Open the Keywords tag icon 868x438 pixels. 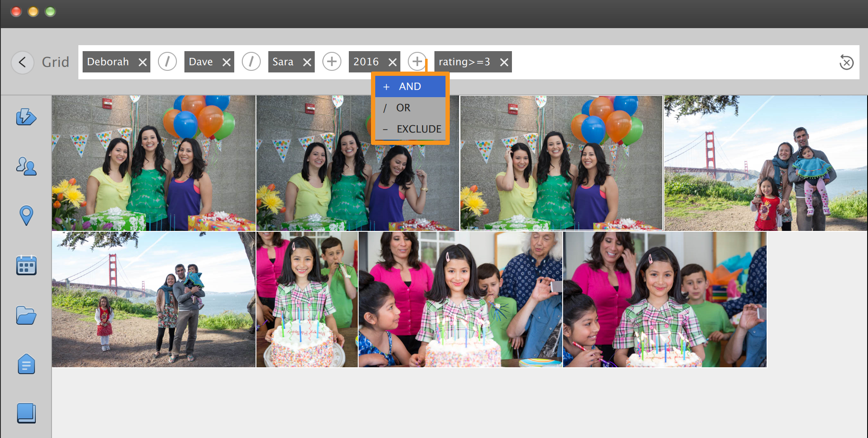(26, 364)
